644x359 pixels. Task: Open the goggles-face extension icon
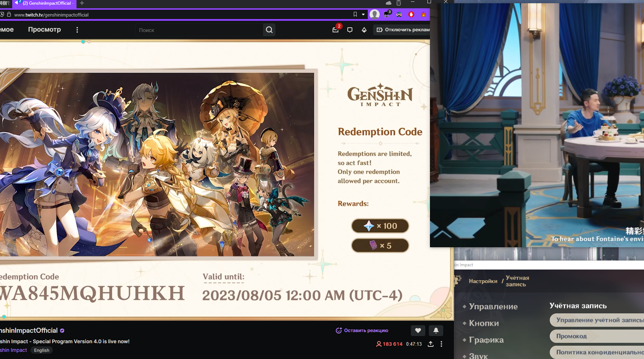[399, 14]
